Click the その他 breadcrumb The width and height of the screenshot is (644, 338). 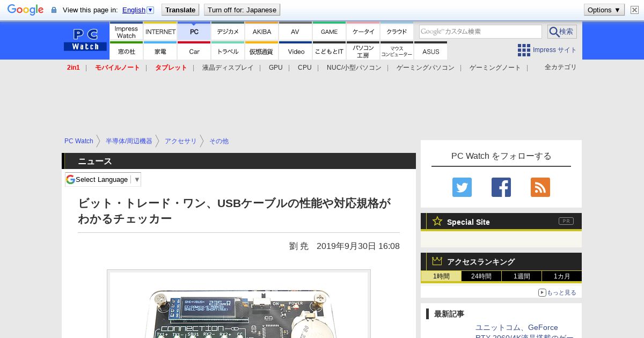click(219, 141)
